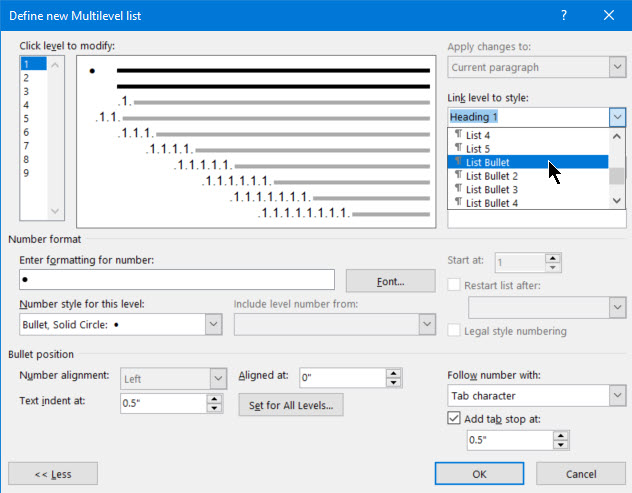Click the Text indent at field
Screen dimensions: 632x493
(x=164, y=403)
